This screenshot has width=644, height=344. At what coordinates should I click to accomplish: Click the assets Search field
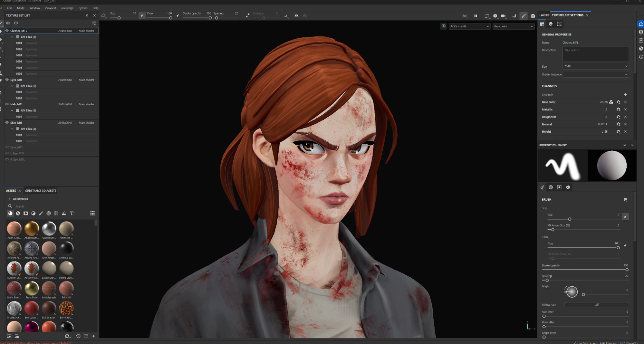pyautogui.click(x=52, y=206)
